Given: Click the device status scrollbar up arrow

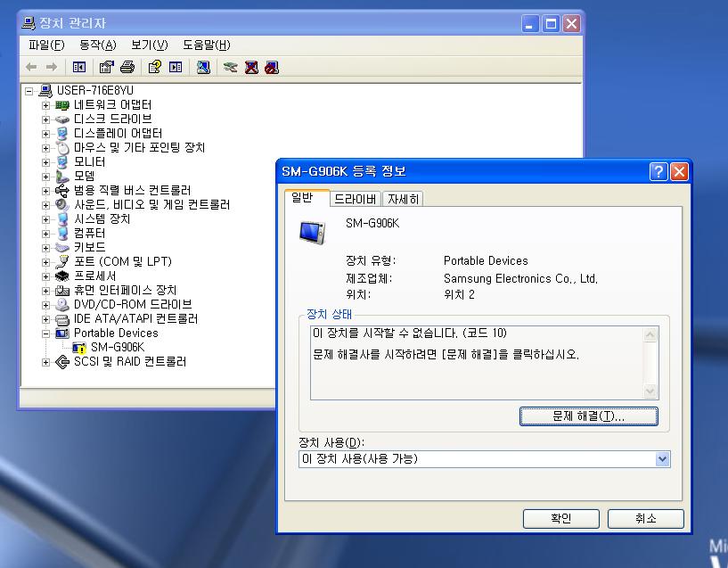Looking at the screenshot, I should pos(650,334).
